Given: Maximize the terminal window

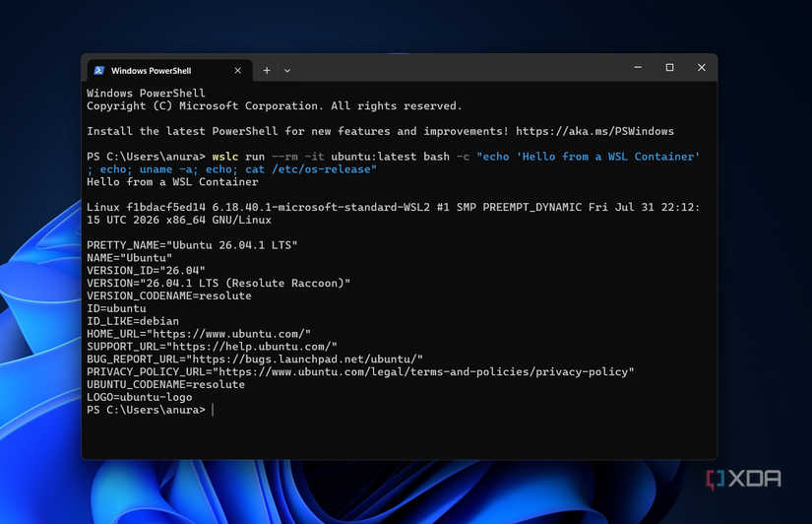Looking at the screenshot, I should (669, 67).
